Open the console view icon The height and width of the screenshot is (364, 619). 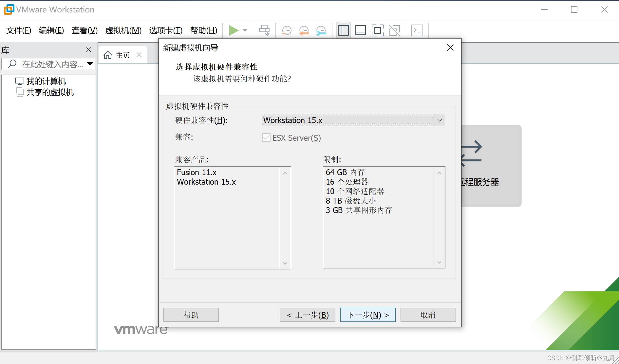[417, 30]
